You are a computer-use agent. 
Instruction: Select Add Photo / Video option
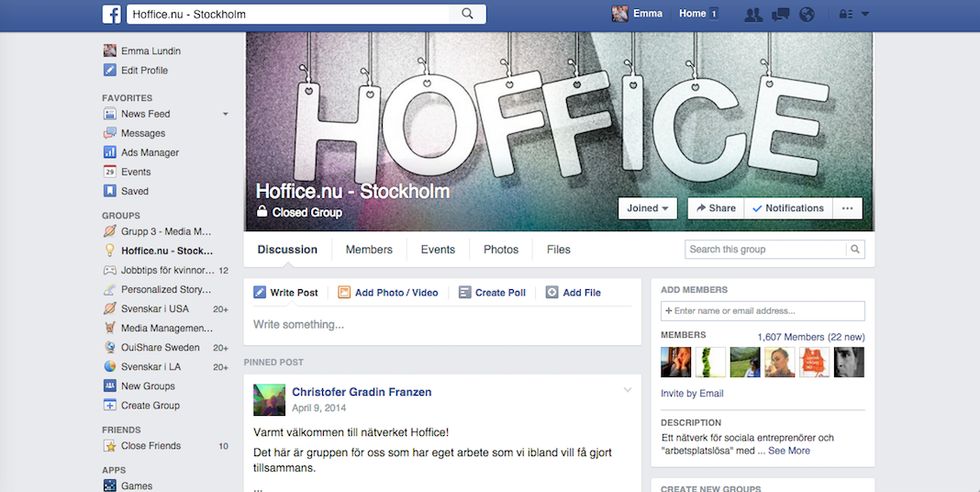pos(388,293)
